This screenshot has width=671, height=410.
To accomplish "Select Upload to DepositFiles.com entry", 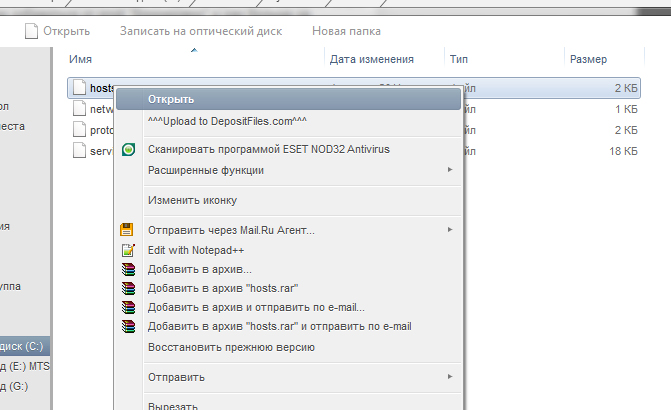I will pos(227,122).
